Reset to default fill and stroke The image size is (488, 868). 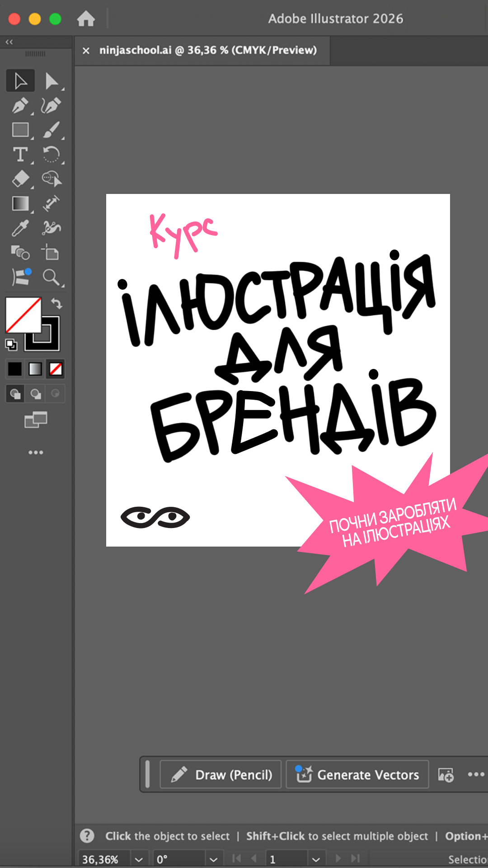coord(11,345)
